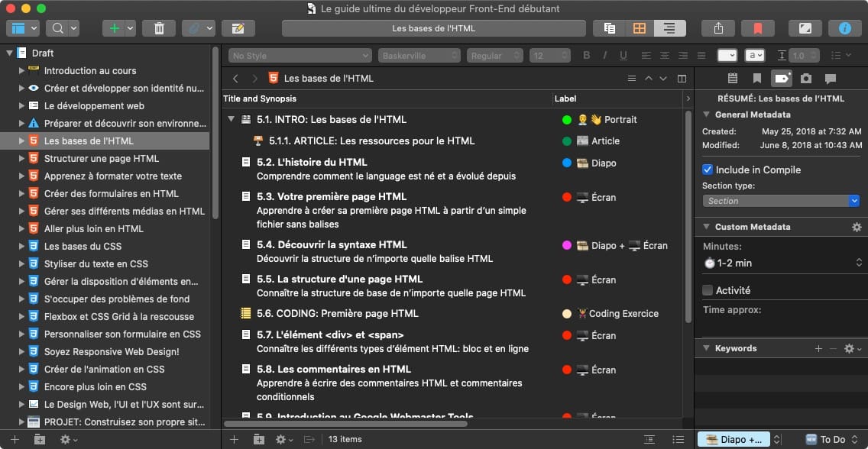Click the italic formatting button

pos(605,55)
